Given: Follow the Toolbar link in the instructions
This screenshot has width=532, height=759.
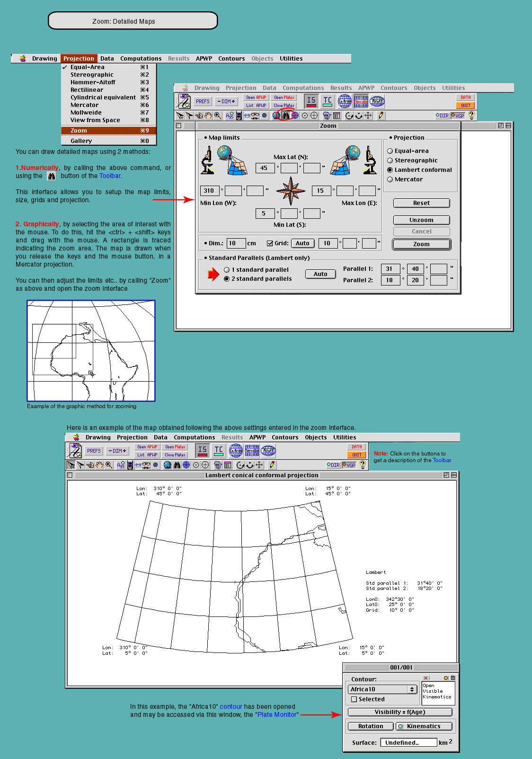Looking at the screenshot, I should pos(110,176).
